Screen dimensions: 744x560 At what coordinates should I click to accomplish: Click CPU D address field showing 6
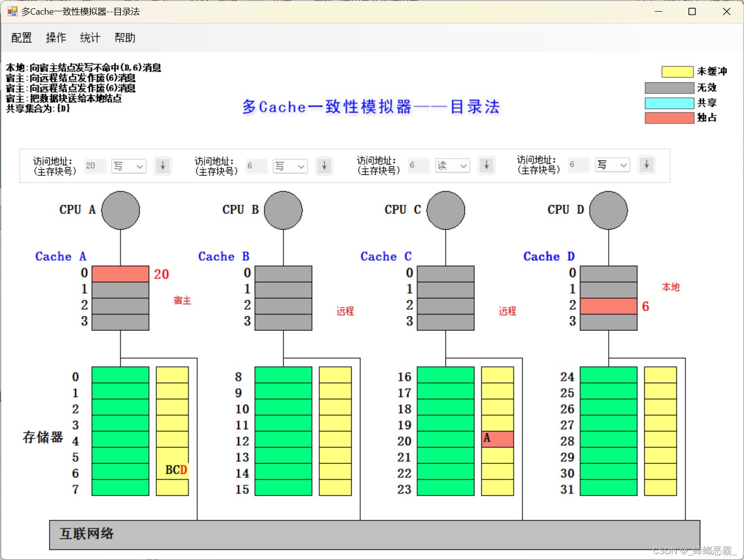(x=579, y=165)
